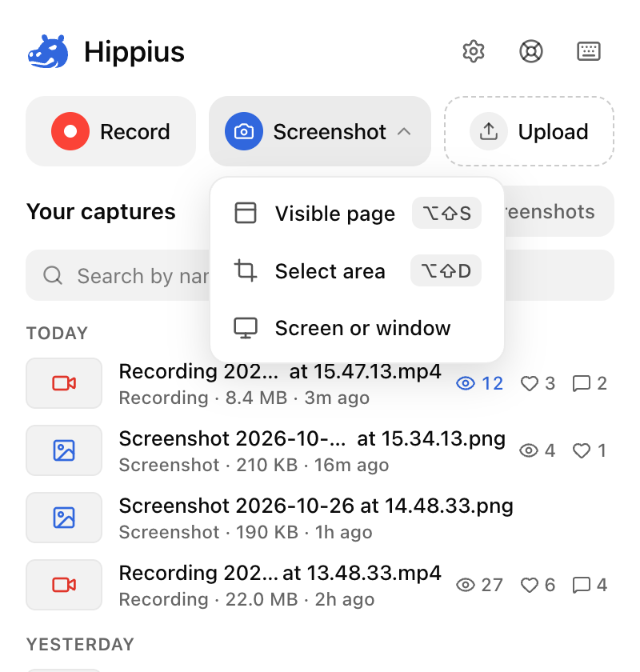Viewport: 640px width, 672px height.
Task: Open Screenshot at 15.34.13.png title
Action: point(312,439)
